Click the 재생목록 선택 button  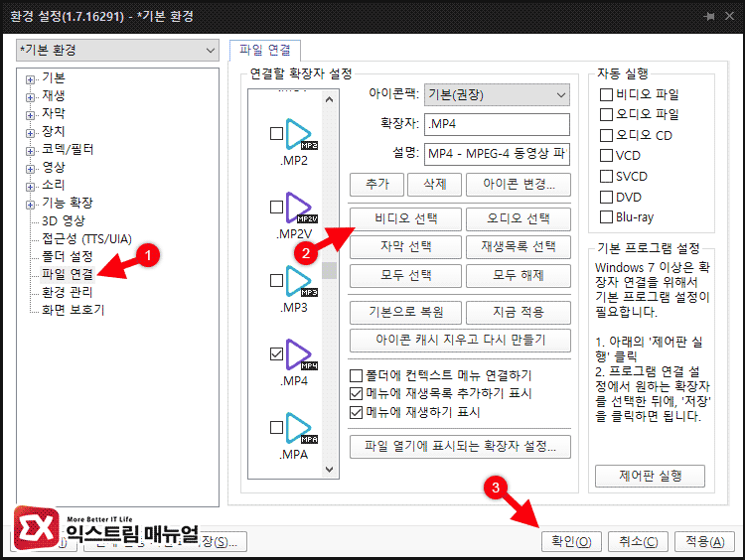[x=519, y=247]
